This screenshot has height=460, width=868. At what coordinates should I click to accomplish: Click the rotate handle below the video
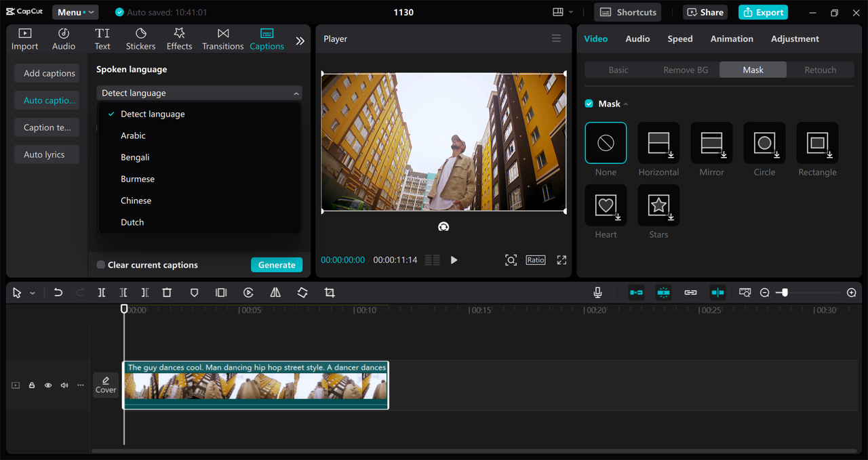tap(443, 227)
